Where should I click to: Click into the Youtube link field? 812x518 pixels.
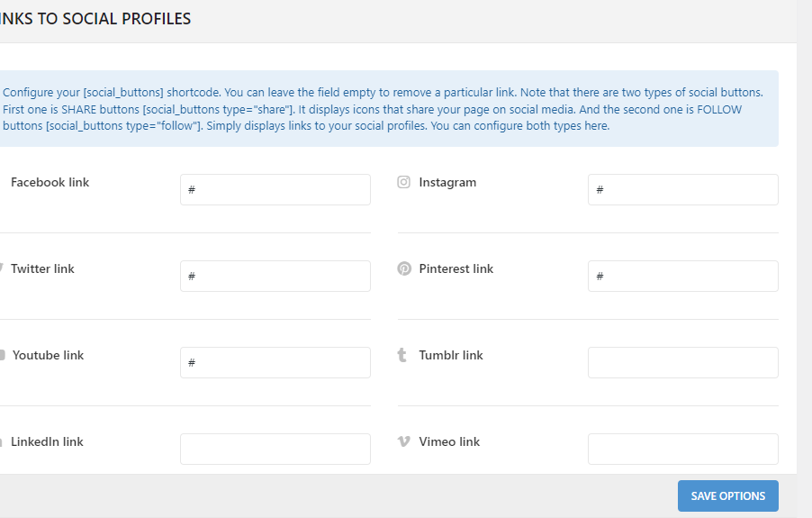tap(275, 363)
